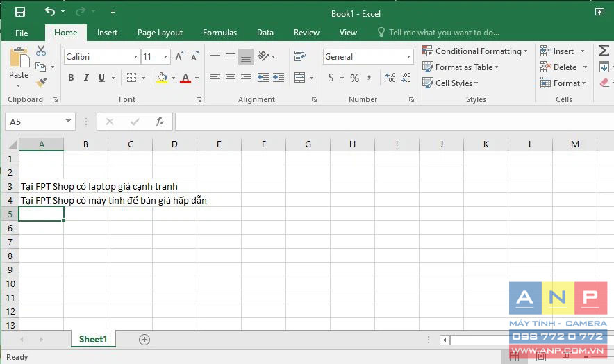Image resolution: width=614 pixels, height=364 pixels.
Task: Click the Cut scissors icon
Action: [41, 51]
